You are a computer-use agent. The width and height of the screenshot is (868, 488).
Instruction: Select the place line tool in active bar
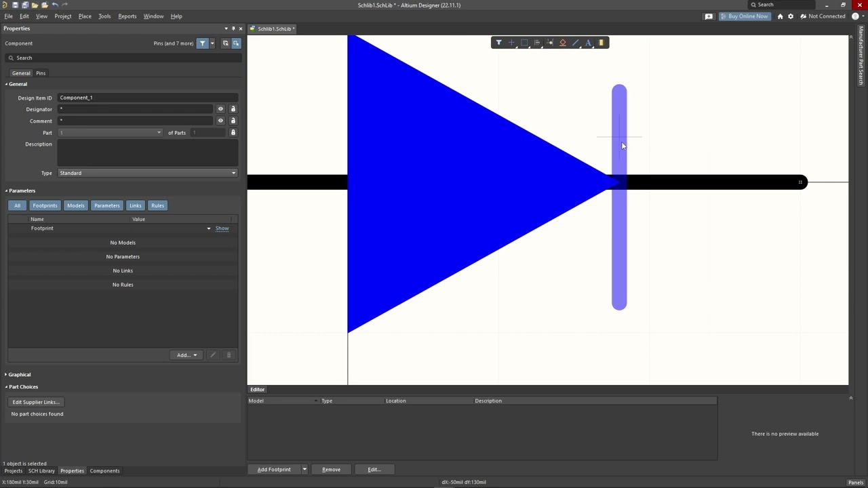(576, 43)
